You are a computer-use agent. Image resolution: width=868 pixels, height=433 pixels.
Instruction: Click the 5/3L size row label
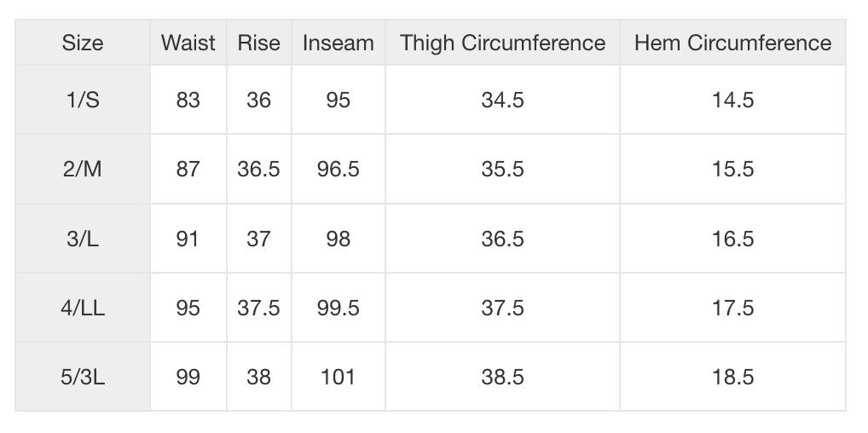click(83, 377)
